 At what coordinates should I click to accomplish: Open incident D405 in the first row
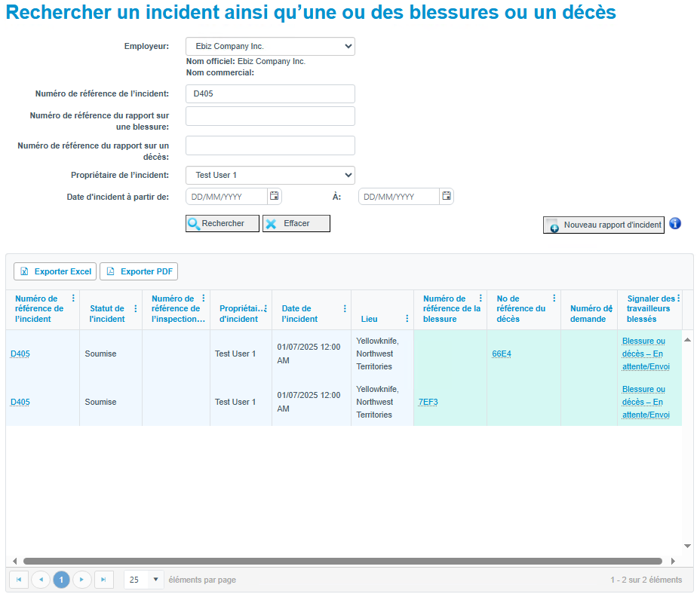point(20,354)
